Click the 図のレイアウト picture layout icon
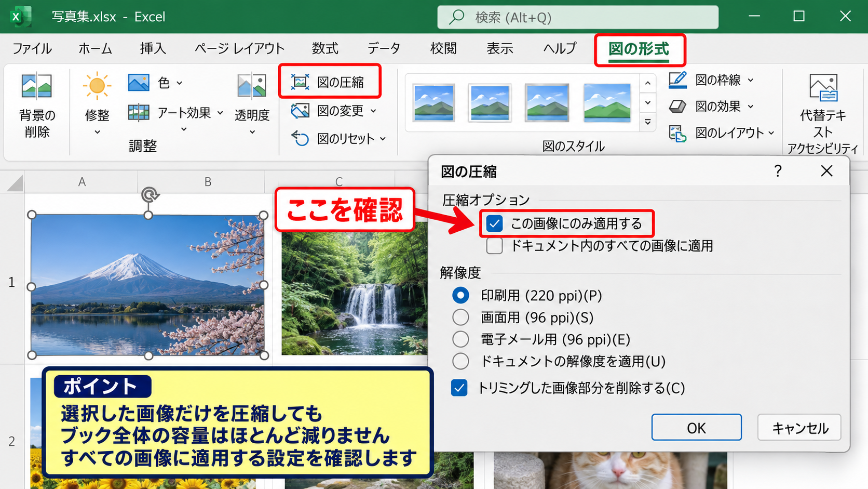This screenshot has height=489, width=868. click(x=678, y=133)
